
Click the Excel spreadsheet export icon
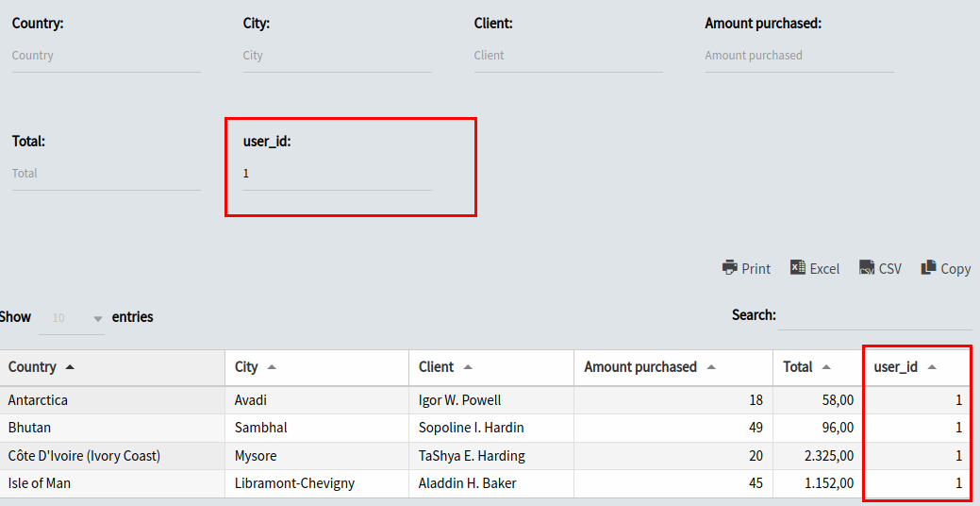pos(798,268)
